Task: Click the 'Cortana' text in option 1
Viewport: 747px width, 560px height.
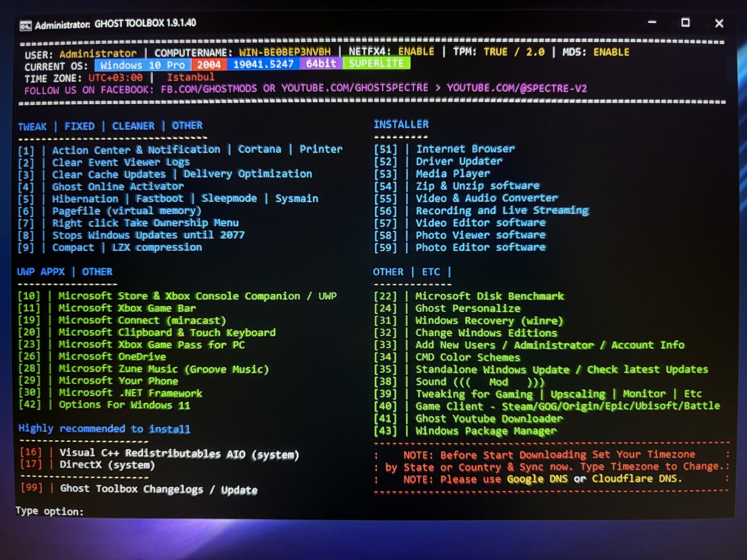Action: pyautogui.click(x=259, y=149)
